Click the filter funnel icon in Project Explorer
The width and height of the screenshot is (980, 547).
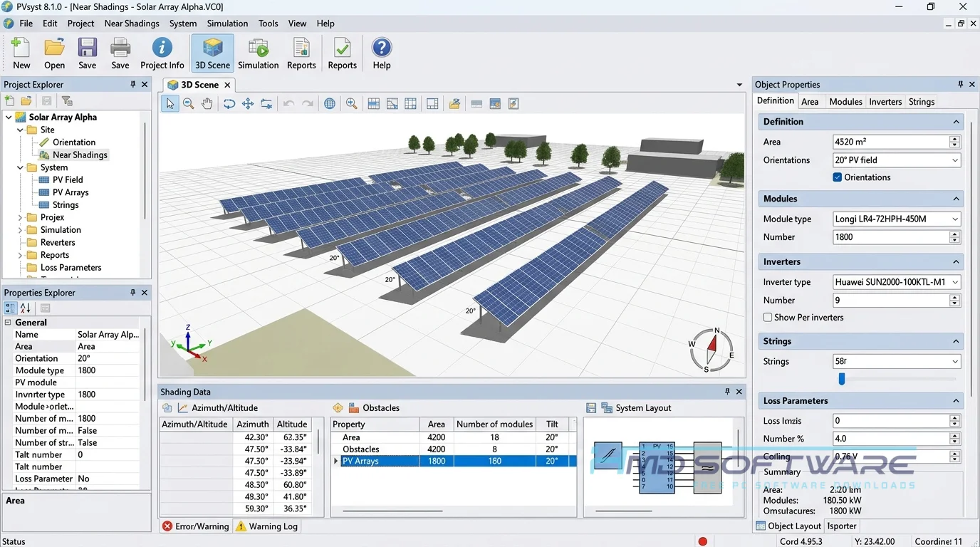(66, 101)
